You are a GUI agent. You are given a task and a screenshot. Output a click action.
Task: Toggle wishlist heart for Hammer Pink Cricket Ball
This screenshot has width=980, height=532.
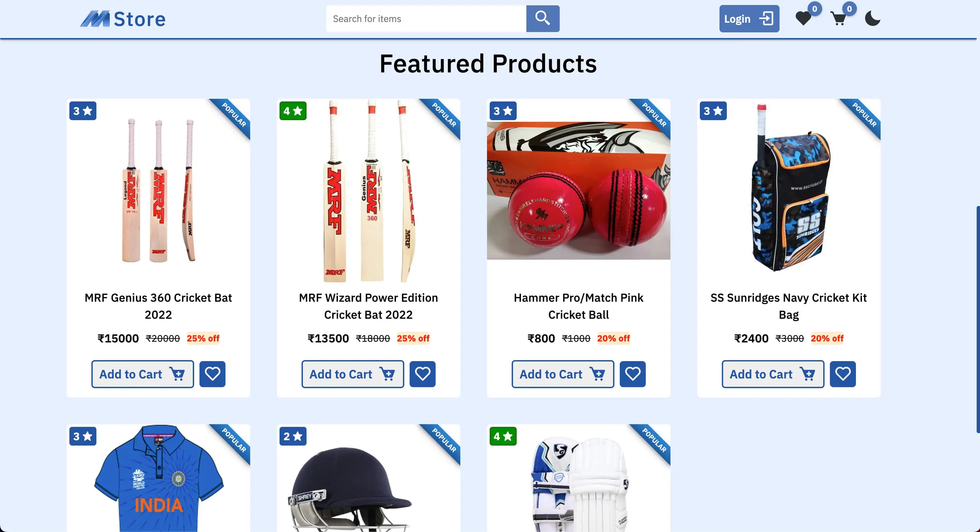coord(632,374)
